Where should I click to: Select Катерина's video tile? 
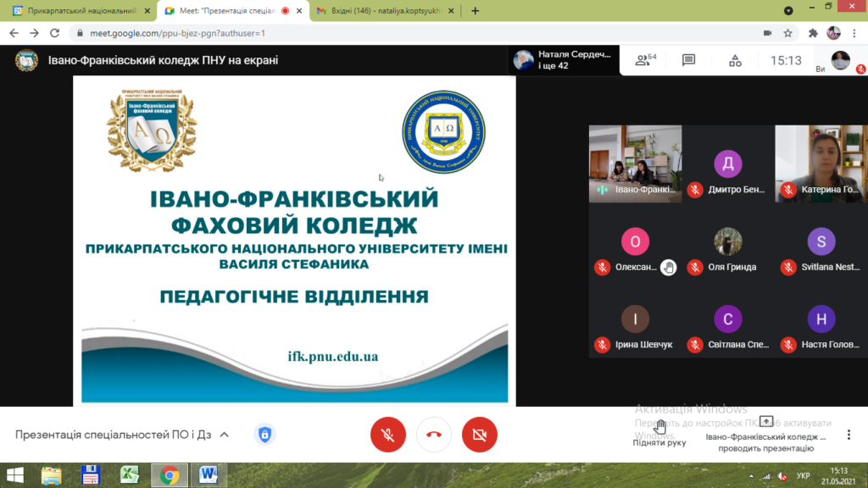coord(821,164)
